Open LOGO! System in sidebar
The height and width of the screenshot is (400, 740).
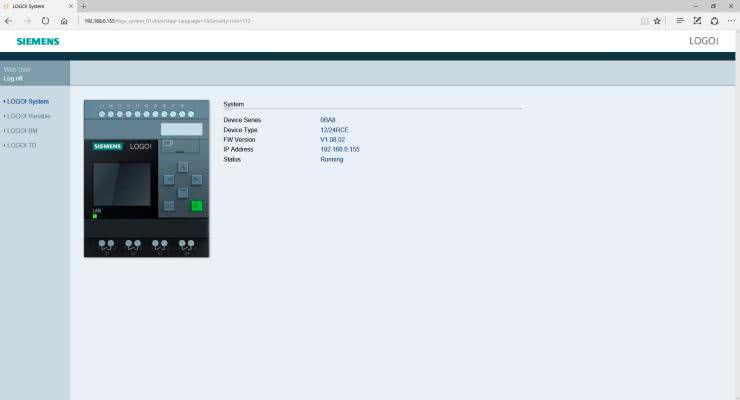(x=27, y=101)
